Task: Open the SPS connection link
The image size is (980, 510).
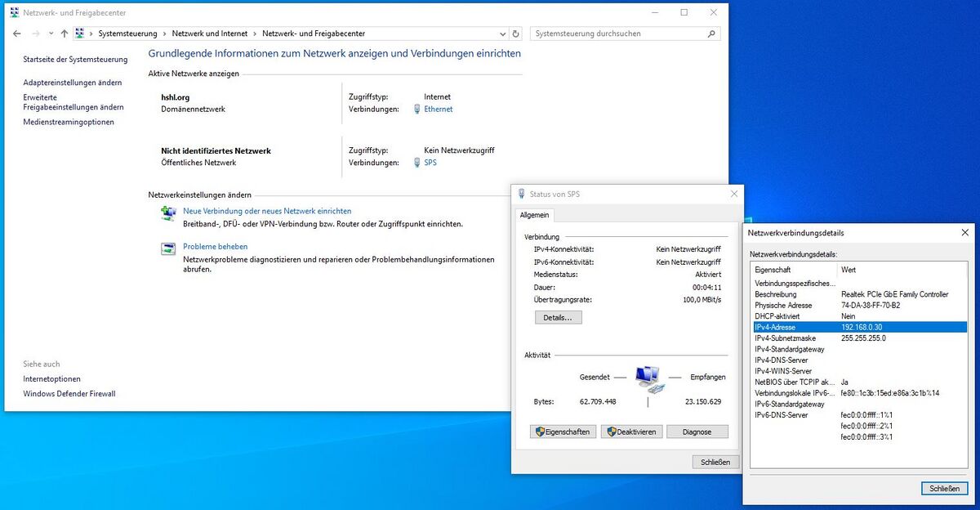Action: pyautogui.click(x=430, y=163)
